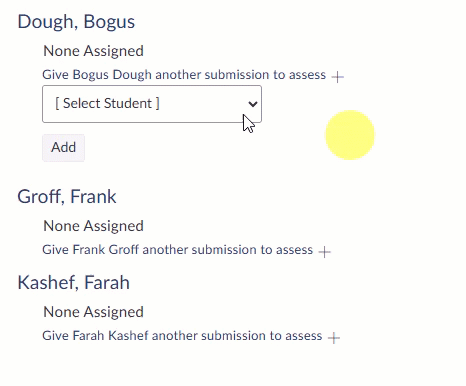Viewport: 466px width, 386px height.
Task: Give Farah Kashef another submission to assess
Action: 182,336
